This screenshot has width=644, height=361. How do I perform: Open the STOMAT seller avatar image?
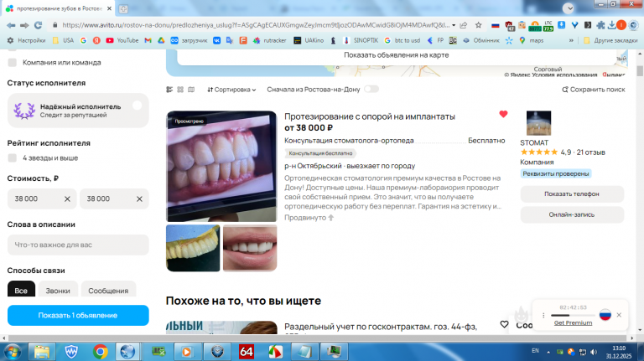[x=538, y=123]
